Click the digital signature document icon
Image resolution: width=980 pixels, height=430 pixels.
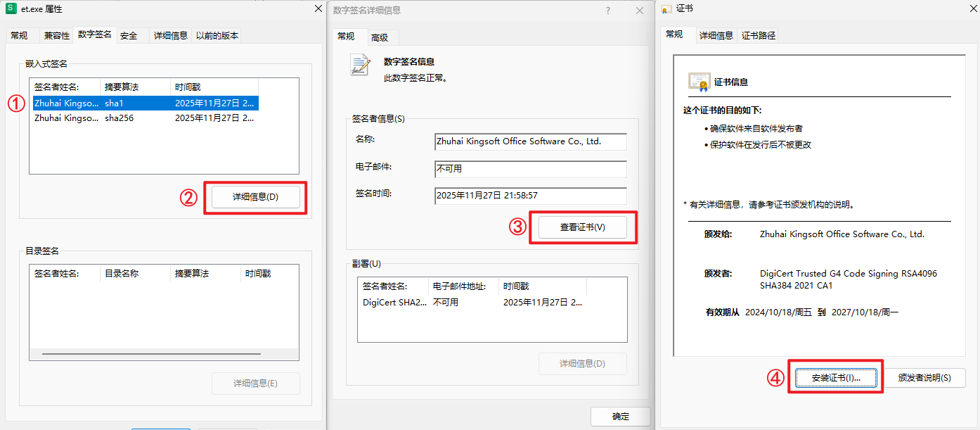(361, 65)
